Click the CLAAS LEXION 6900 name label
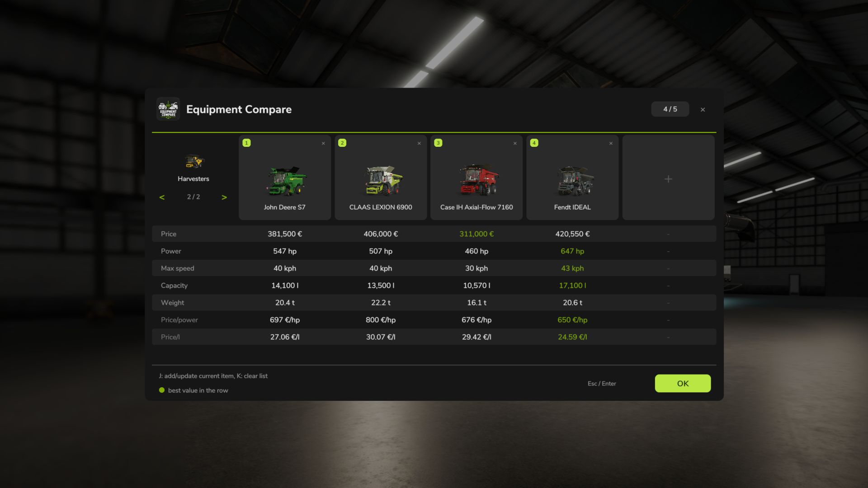The image size is (868, 488). pos(381,207)
